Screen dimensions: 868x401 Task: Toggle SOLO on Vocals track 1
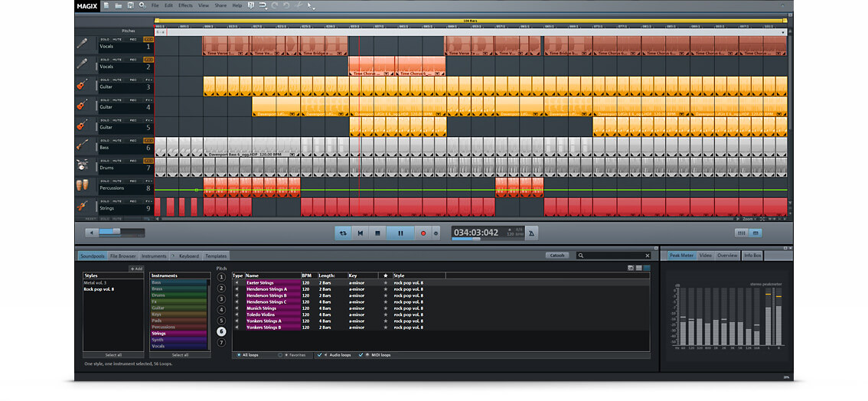[x=105, y=40]
